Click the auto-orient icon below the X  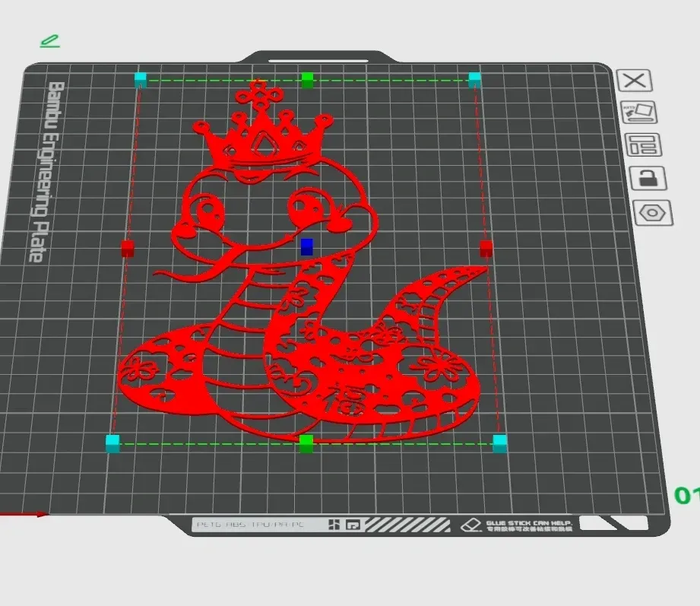pos(639,112)
